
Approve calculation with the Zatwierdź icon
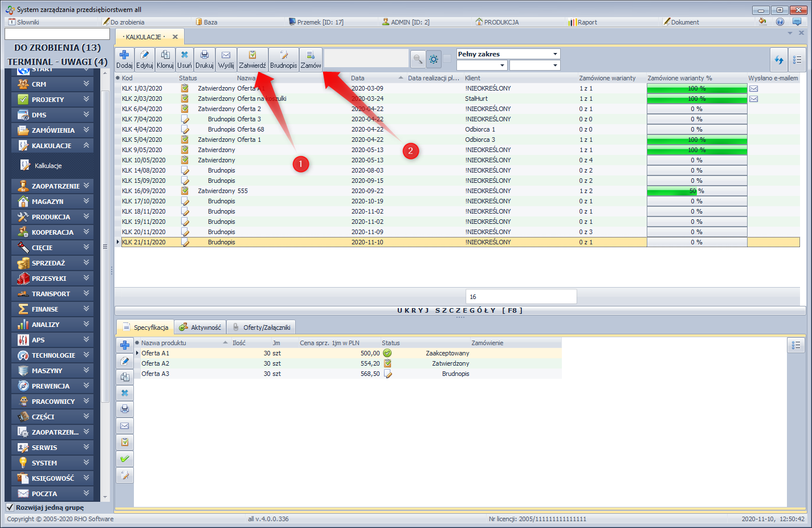(x=252, y=59)
